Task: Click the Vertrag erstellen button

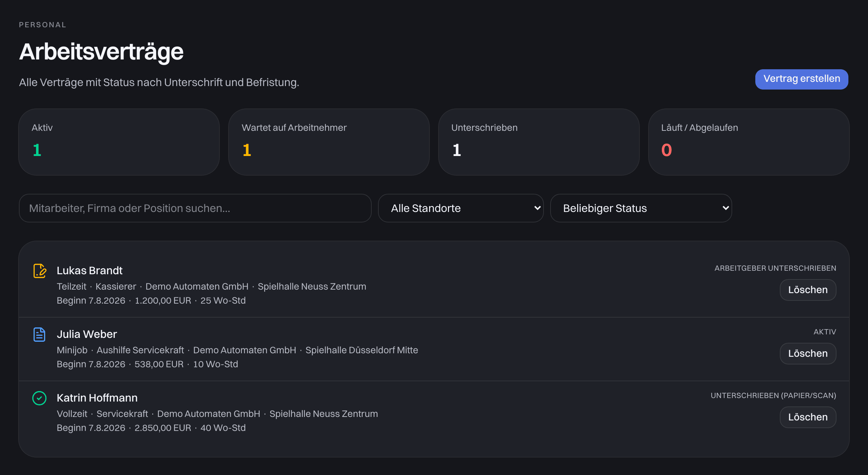Action: [x=801, y=79]
